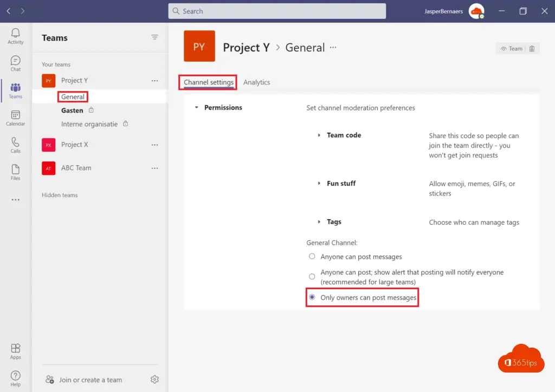The width and height of the screenshot is (555, 392).
Task: Click into the Search box
Action: pos(277,11)
